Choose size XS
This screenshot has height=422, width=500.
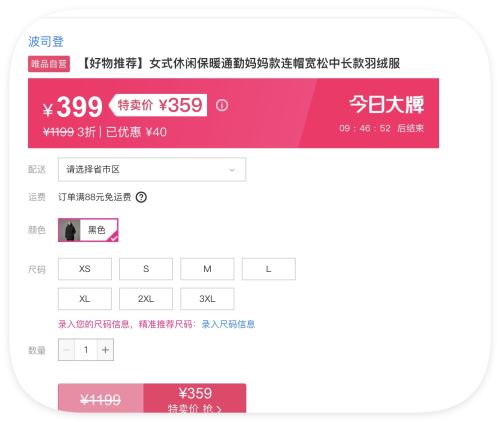pos(85,269)
